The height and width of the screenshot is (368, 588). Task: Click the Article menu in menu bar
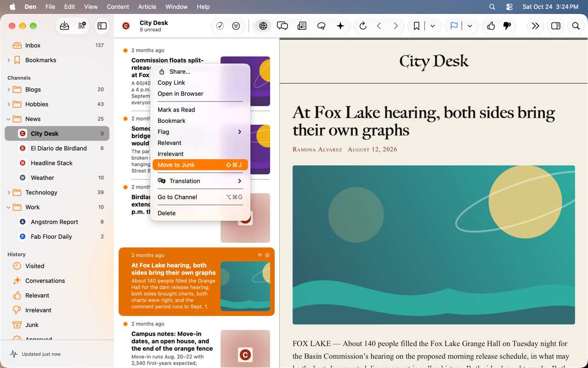point(147,7)
